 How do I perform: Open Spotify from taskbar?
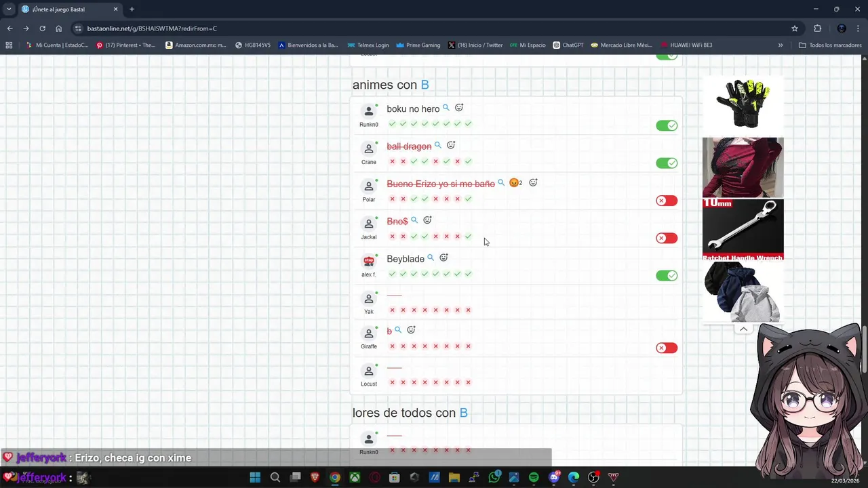[534, 477]
